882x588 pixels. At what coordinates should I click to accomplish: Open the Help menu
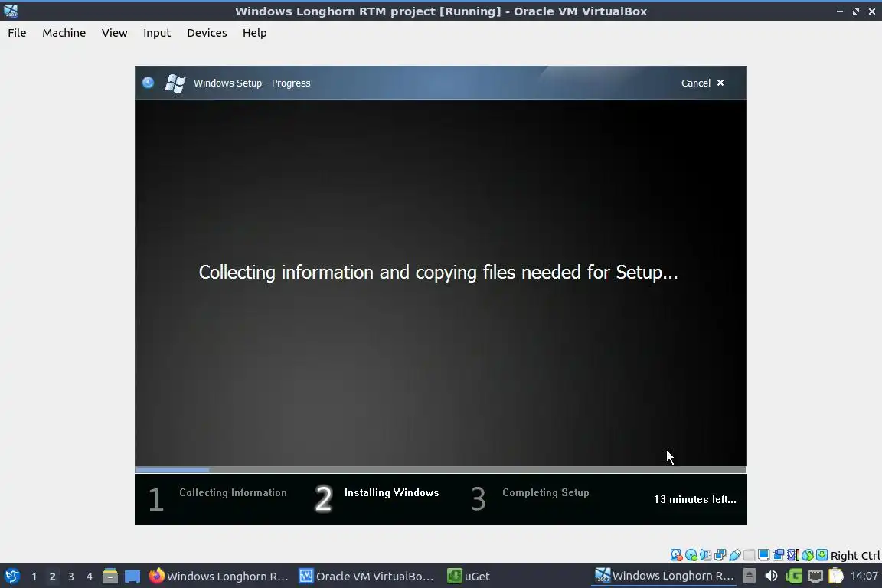pos(255,33)
